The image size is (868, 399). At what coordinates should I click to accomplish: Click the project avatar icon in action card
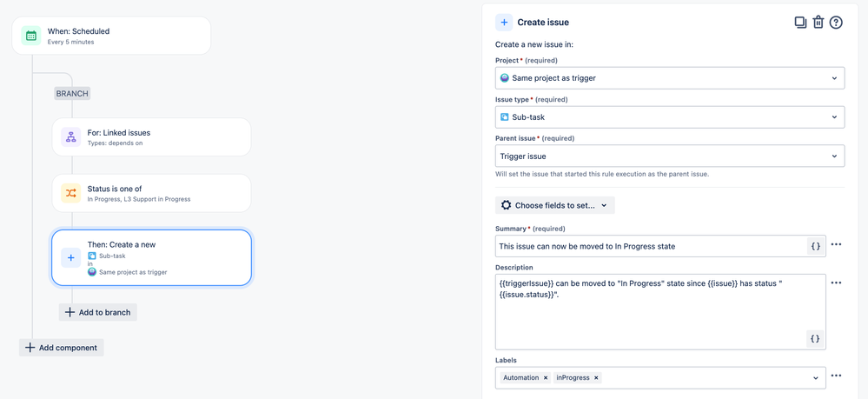[92, 271]
